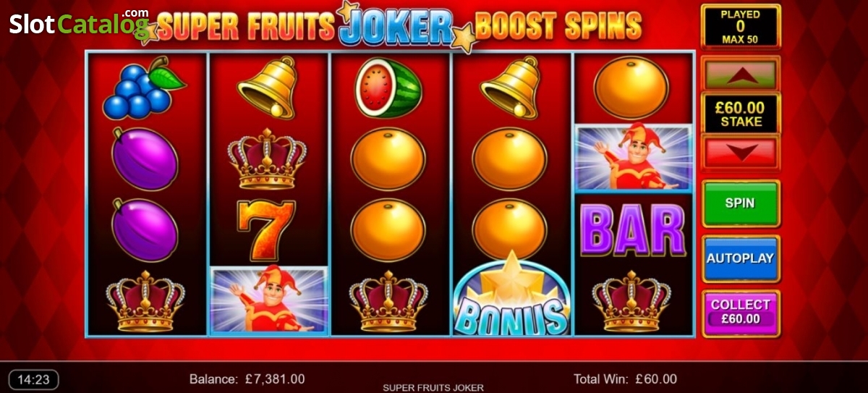Image resolution: width=868 pixels, height=393 pixels.
Task: Open the SlotCatalog.com logo link
Action: tap(80, 25)
